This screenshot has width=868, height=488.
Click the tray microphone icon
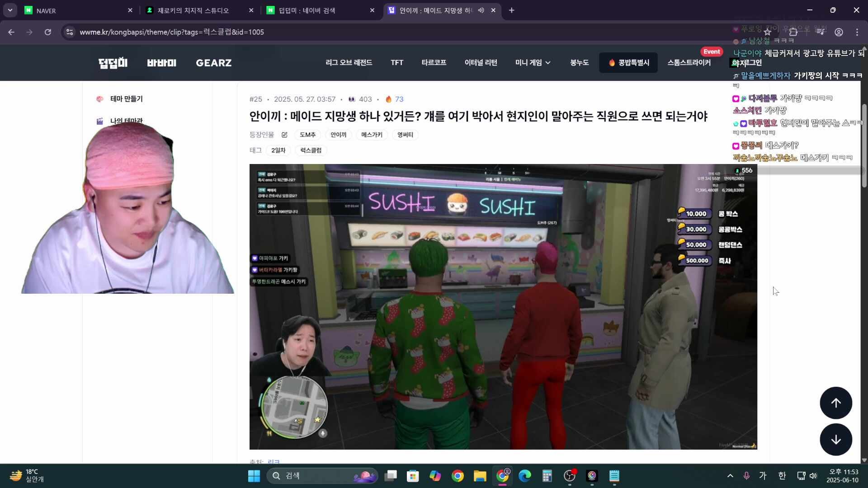(x=746, y=476)
